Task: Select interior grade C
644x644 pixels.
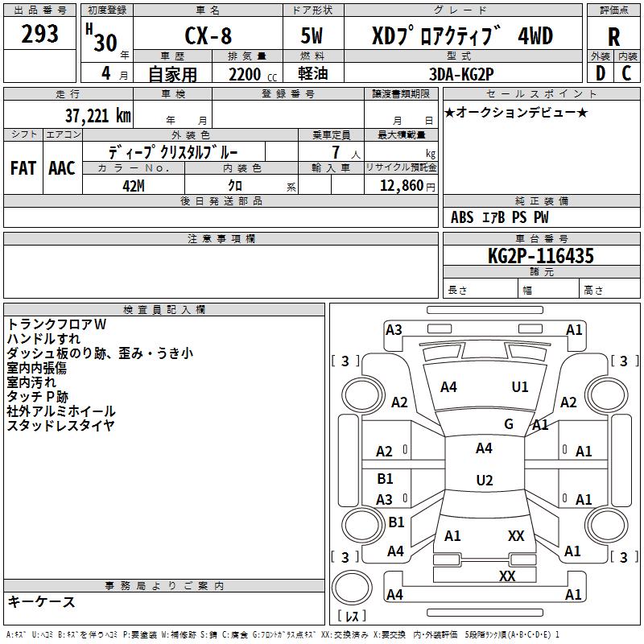Action: click(x=626, y=73)
